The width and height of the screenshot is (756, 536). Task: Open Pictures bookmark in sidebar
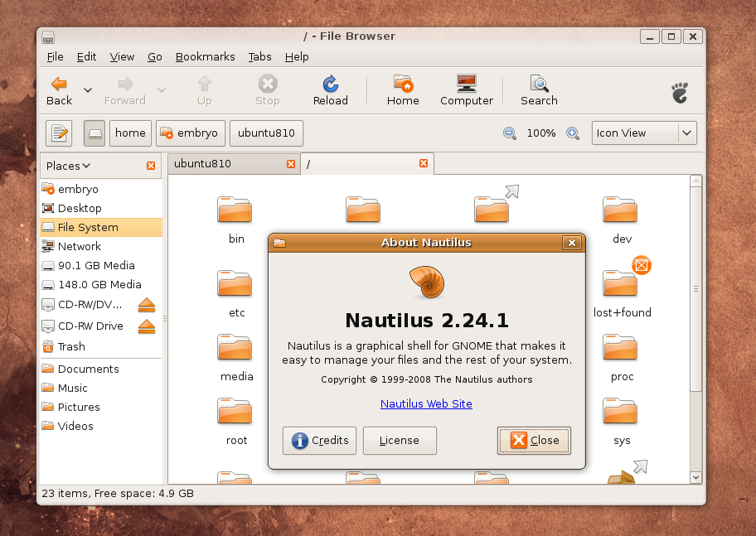(101, 407)
